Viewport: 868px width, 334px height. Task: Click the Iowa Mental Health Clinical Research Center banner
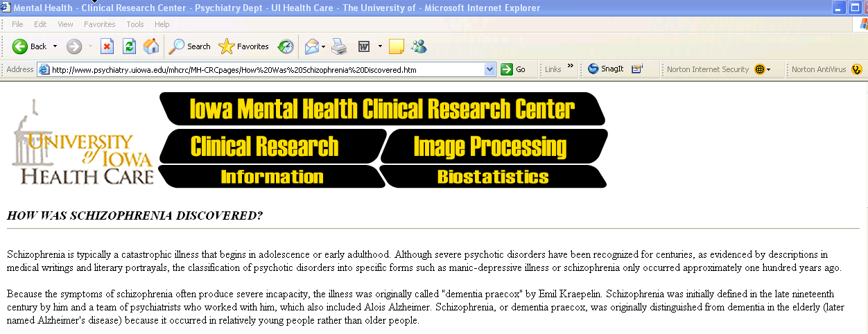pos(382,109)
